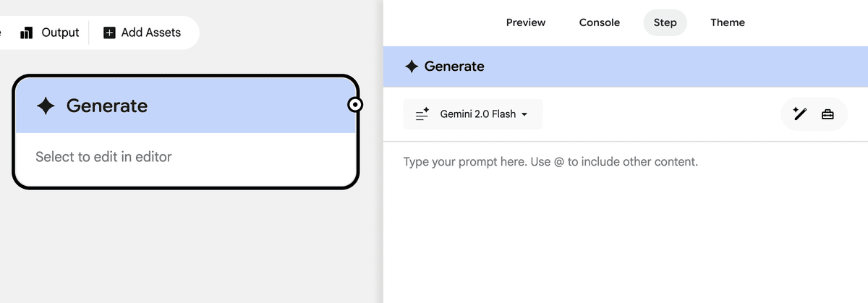Click the sparkle icon in the Step panel header

(x=412, y=67)
